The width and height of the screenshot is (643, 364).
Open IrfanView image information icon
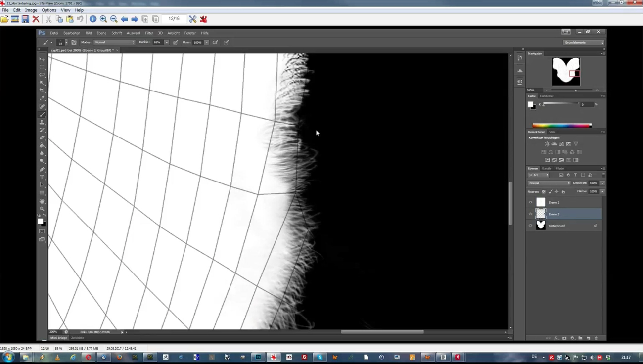pyautogui.click(x=93, y=19)
